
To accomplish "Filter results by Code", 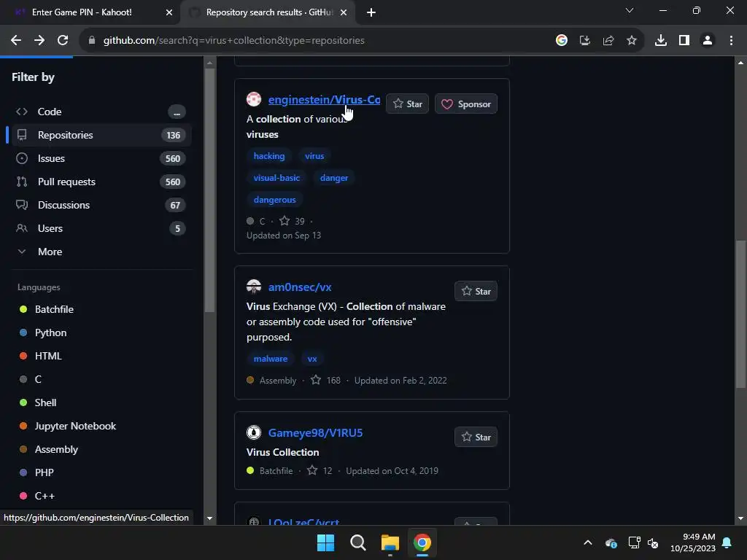I will pos(99,112).
